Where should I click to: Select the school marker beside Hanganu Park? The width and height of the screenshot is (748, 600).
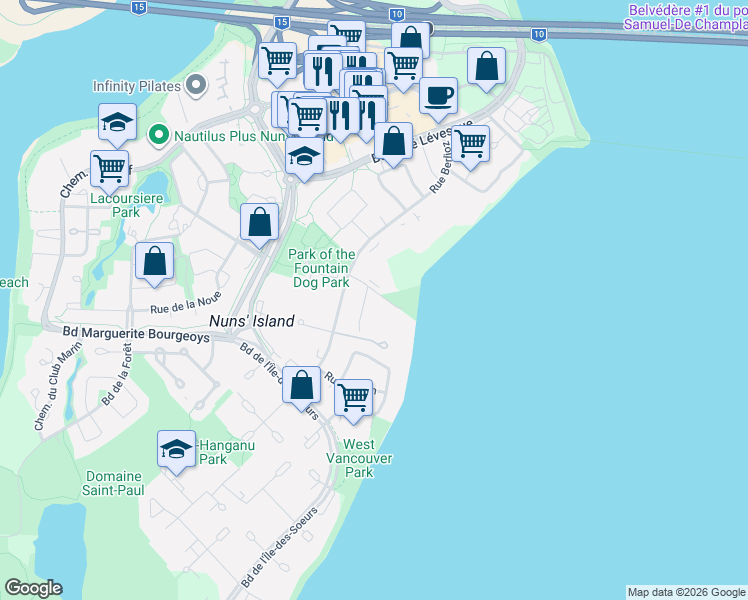[177, 453]
